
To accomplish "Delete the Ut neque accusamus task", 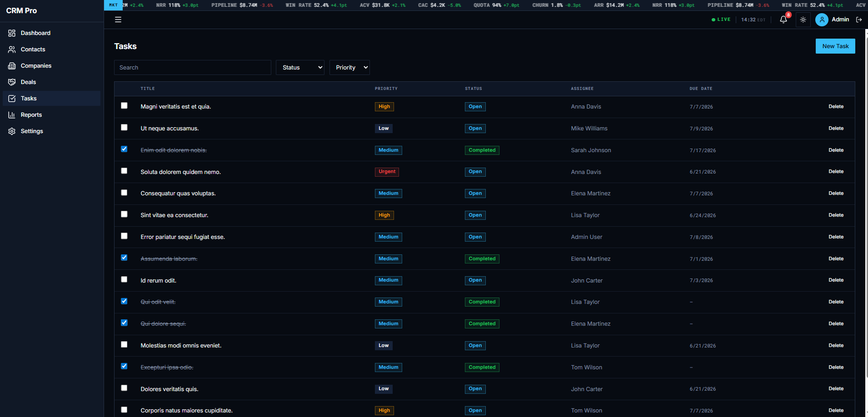I will (x=836, y=129).
